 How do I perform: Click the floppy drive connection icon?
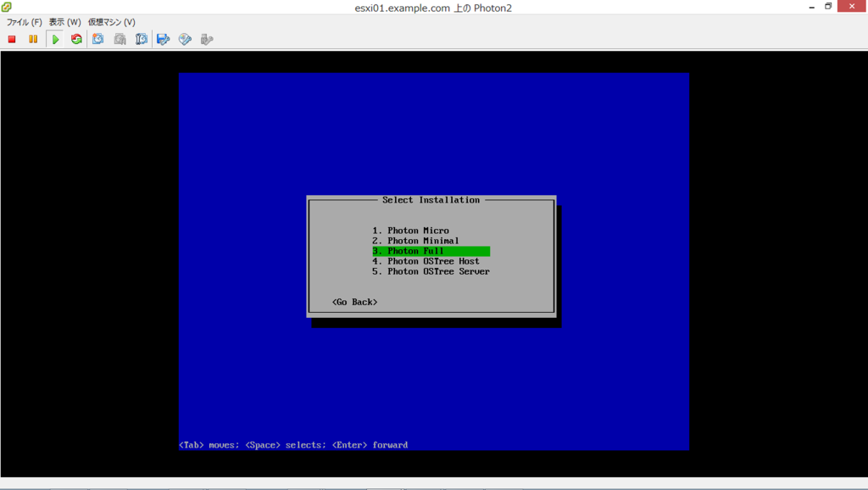pyautogui.click(x=164, y=39)
